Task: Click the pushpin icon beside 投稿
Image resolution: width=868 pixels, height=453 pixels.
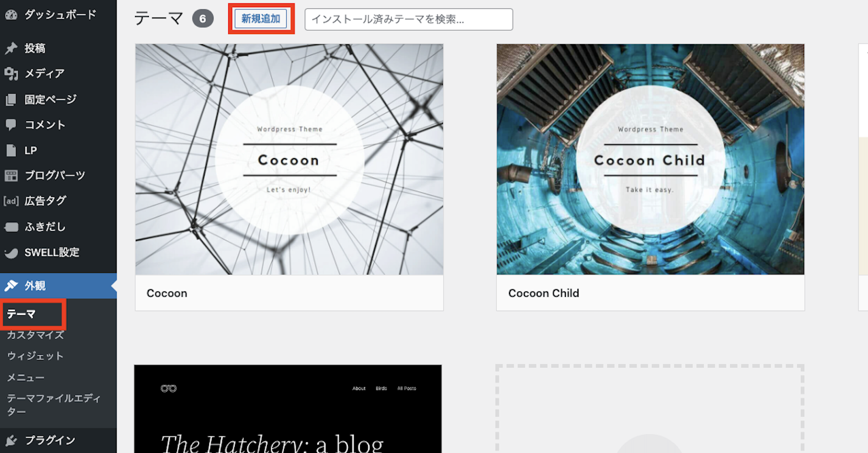Action: click(11, 48)
